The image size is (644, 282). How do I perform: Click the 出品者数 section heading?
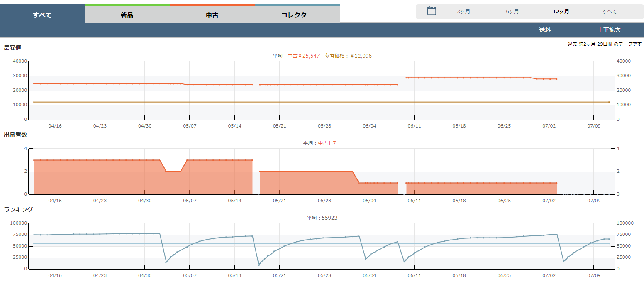coord(15,135)
